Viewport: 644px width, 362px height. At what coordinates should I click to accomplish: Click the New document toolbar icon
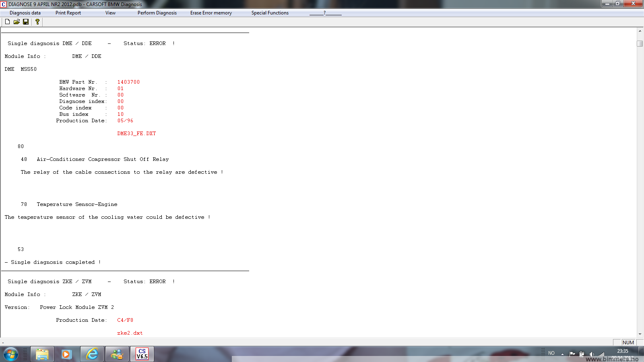pyautogui.click(x=7, y=22)
